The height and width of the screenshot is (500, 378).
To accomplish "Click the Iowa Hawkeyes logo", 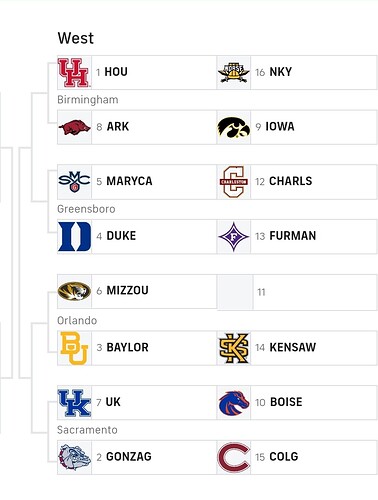I will tap(233, 127).
